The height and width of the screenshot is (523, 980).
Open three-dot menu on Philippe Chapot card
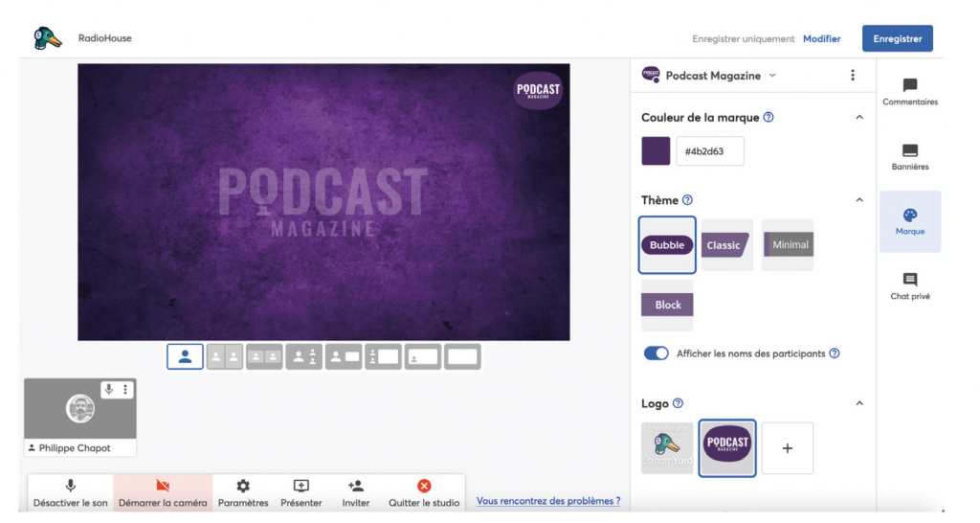[125, 389]
